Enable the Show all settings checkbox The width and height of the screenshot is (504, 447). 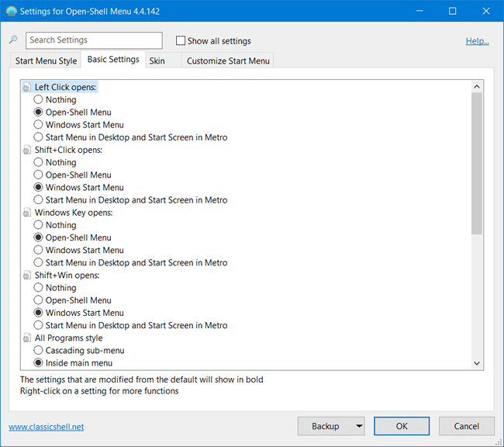(181, 41)
